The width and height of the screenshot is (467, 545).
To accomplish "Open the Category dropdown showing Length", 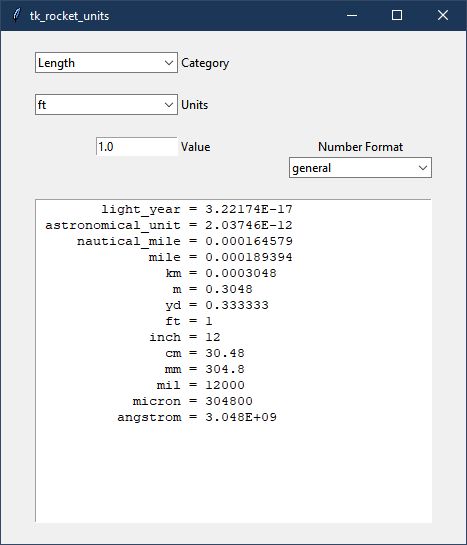I will [x=106, y=63].
